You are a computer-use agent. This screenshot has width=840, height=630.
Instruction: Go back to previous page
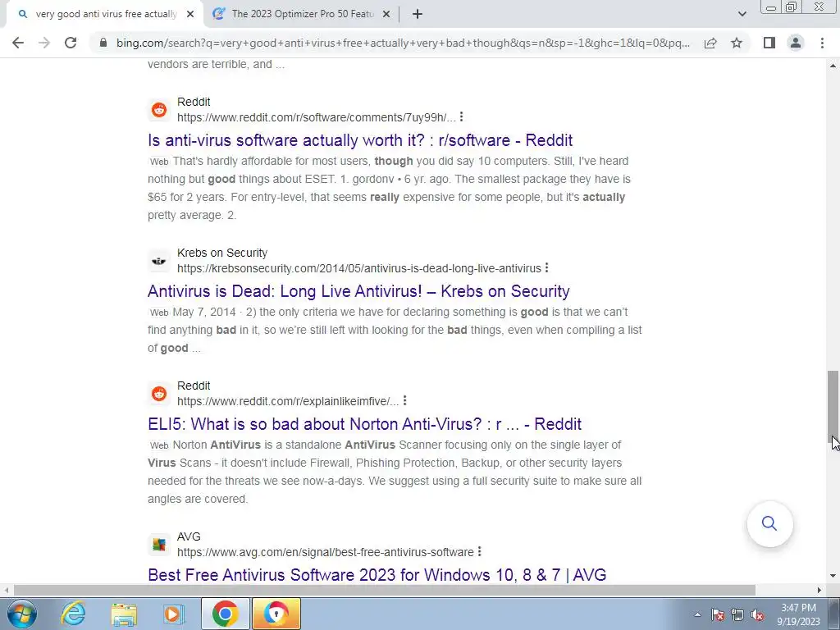pyautogui.click(x=18, y=43)
